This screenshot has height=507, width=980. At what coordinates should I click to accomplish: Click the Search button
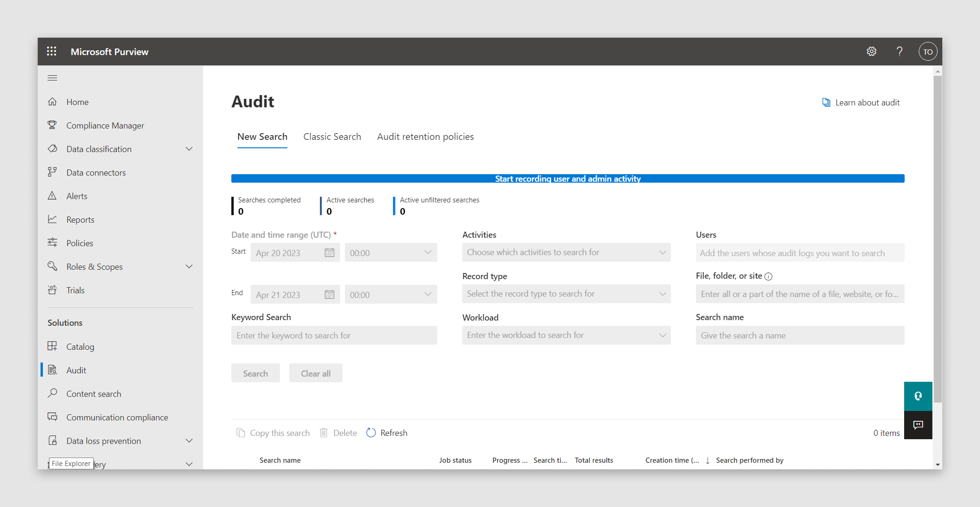[x=255, y=373]
